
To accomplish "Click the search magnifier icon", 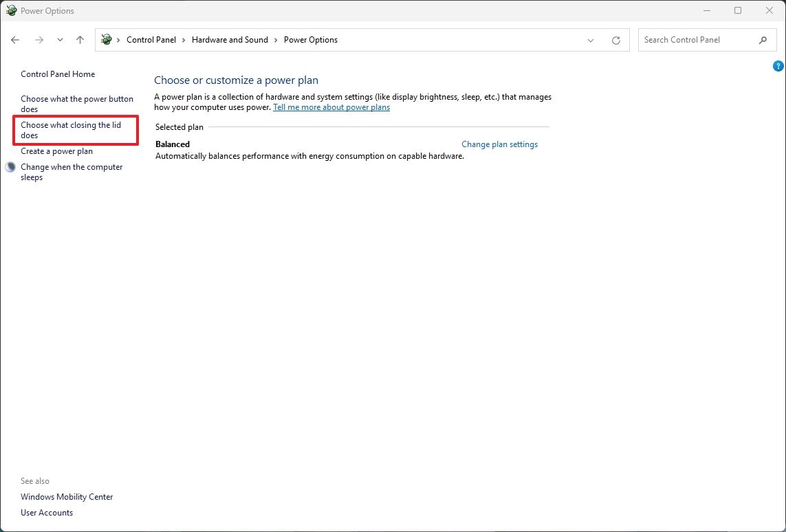I will click(763, 40).
